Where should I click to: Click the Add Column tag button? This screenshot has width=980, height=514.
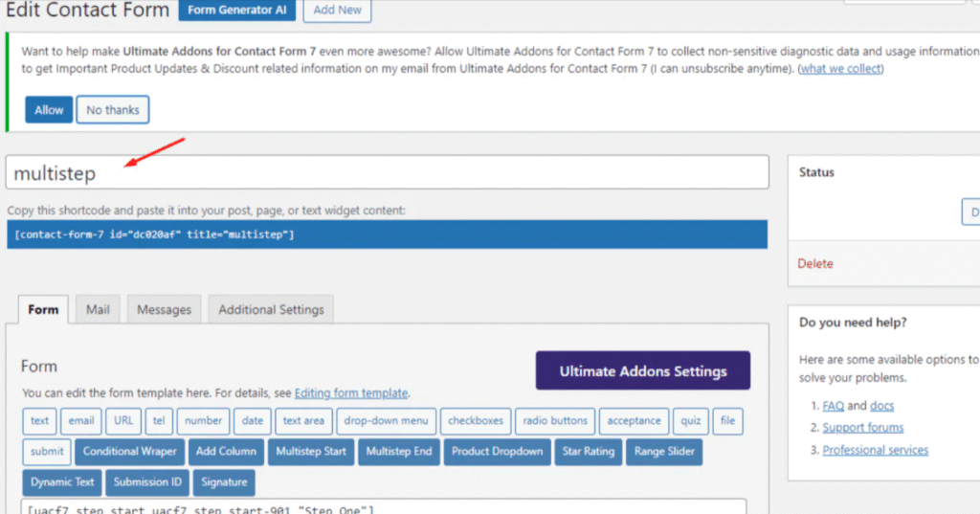coord(226,452)
